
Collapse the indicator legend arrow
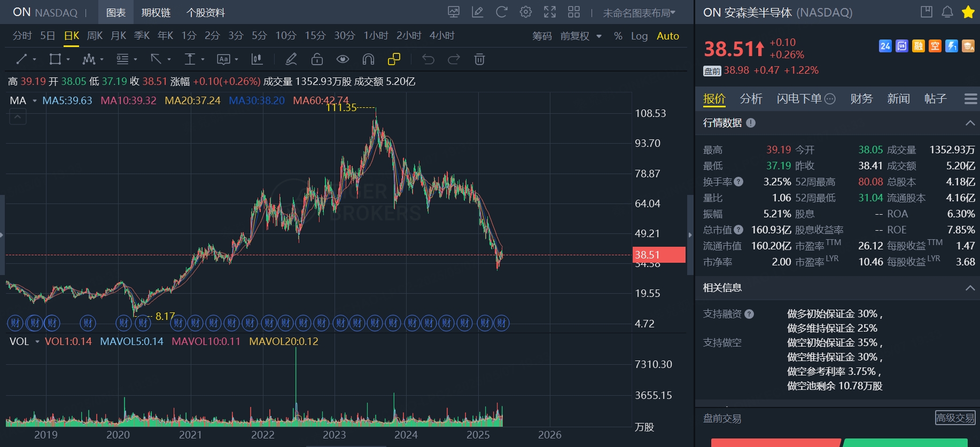[18, 116]
